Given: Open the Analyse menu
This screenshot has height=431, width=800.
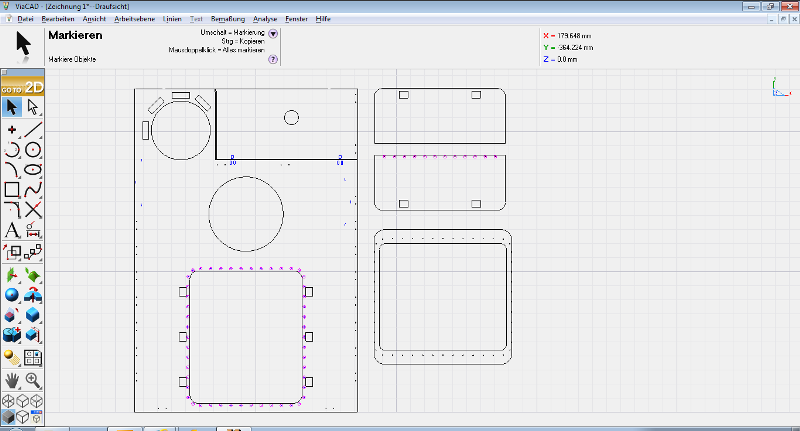Looking at the screenshot, I should click(x=265, y=20).
